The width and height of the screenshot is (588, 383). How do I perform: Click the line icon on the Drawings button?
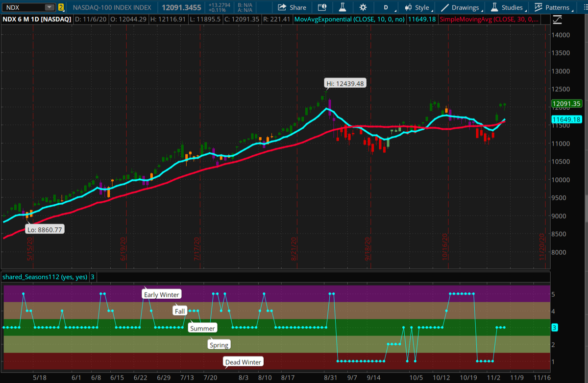click(444, 7)
